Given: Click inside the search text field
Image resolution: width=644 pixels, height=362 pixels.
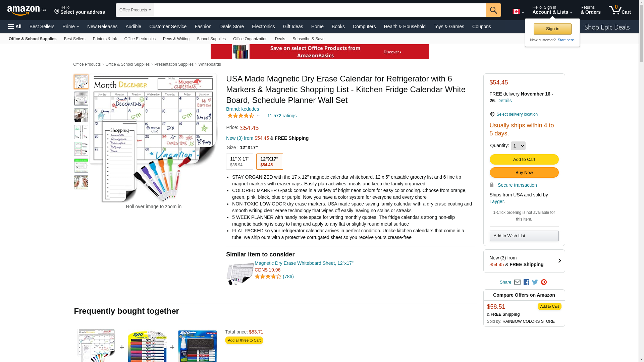Looking at the screenshot, I should 320,10.
